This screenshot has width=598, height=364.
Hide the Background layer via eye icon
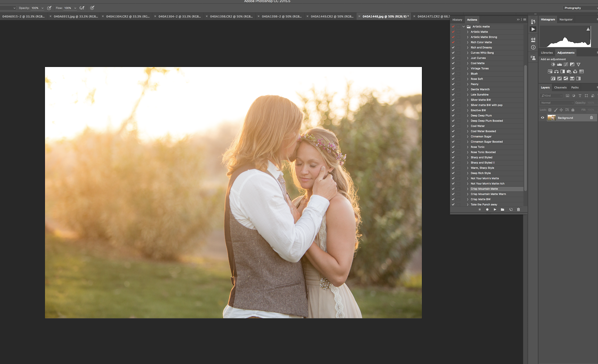click(x=543, y=118)
